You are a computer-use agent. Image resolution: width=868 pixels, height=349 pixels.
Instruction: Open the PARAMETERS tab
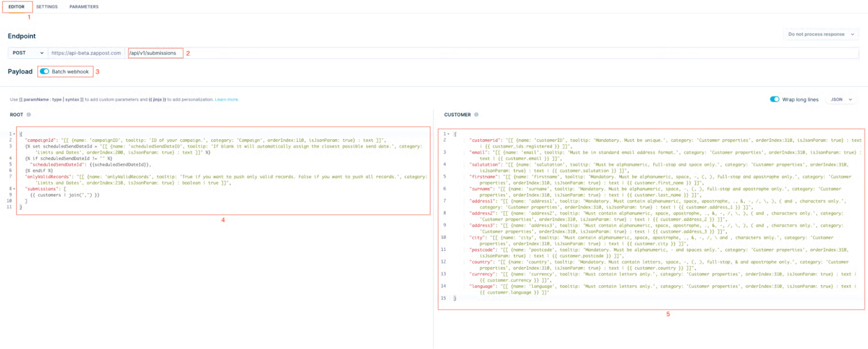point(84,7)
